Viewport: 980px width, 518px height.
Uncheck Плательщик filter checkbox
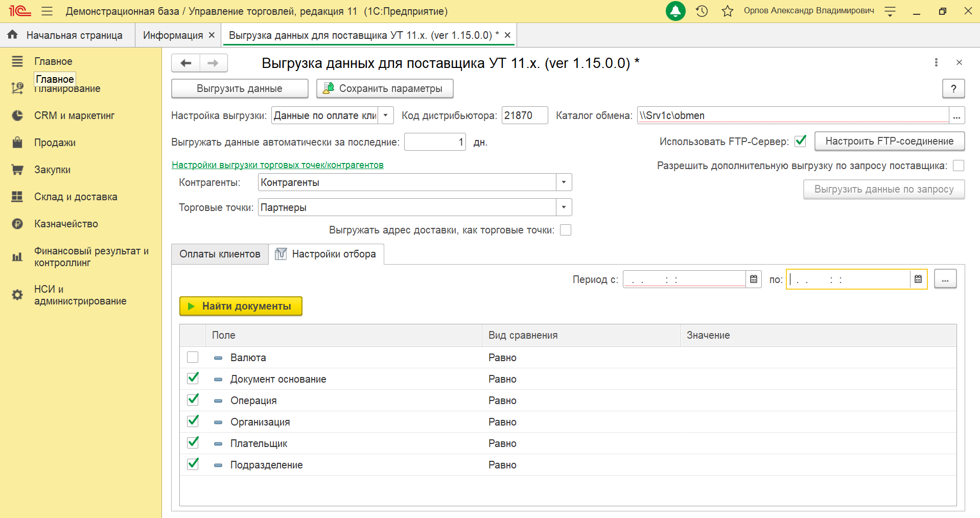tap(193, 443)
